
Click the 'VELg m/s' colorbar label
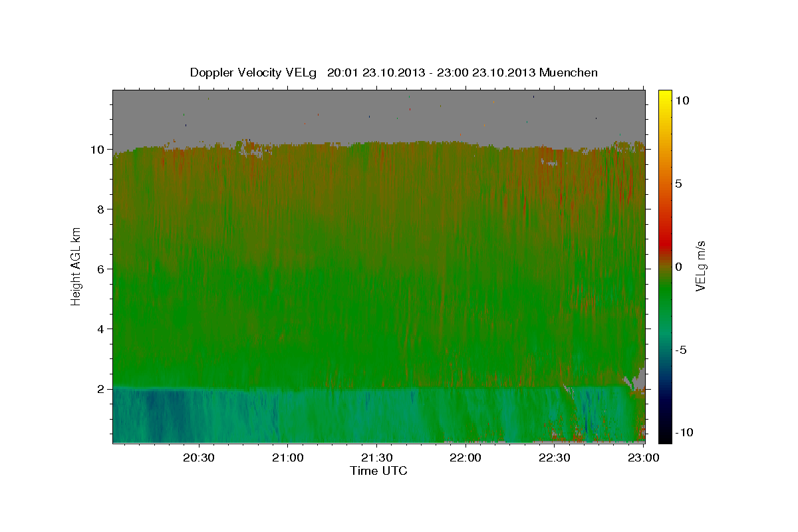tap(700, 266)
